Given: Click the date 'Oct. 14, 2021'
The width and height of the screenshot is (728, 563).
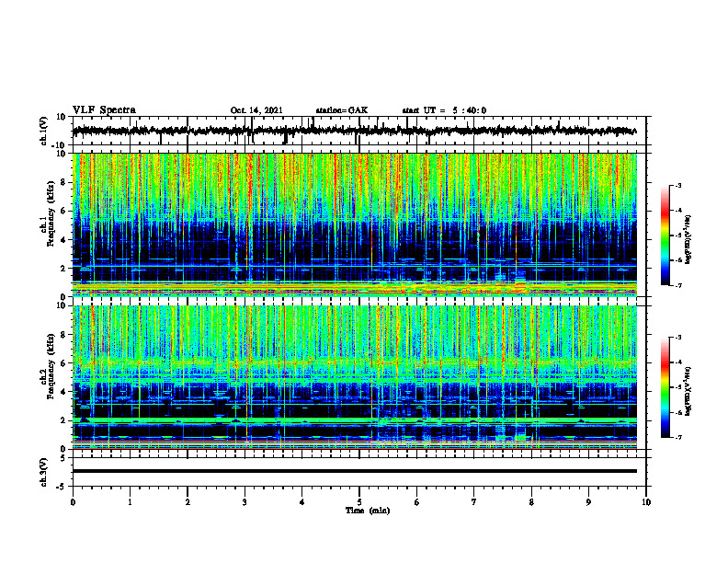Looking at the screenshot, I should point(256,110).
